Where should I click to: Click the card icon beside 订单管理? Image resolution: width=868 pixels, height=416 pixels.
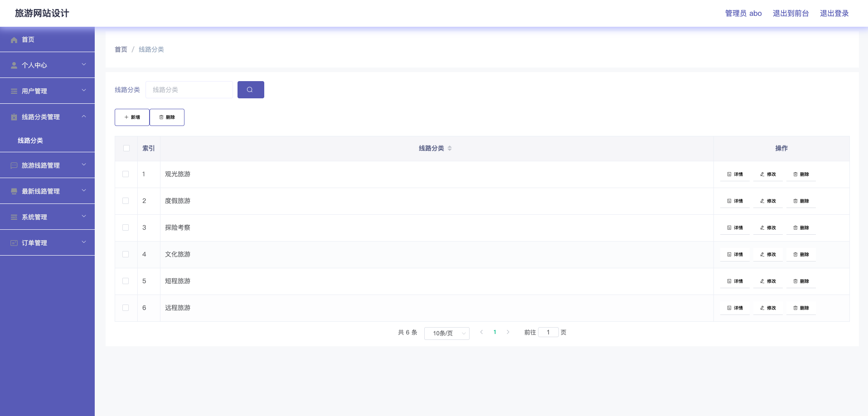[x=14, y=243]
